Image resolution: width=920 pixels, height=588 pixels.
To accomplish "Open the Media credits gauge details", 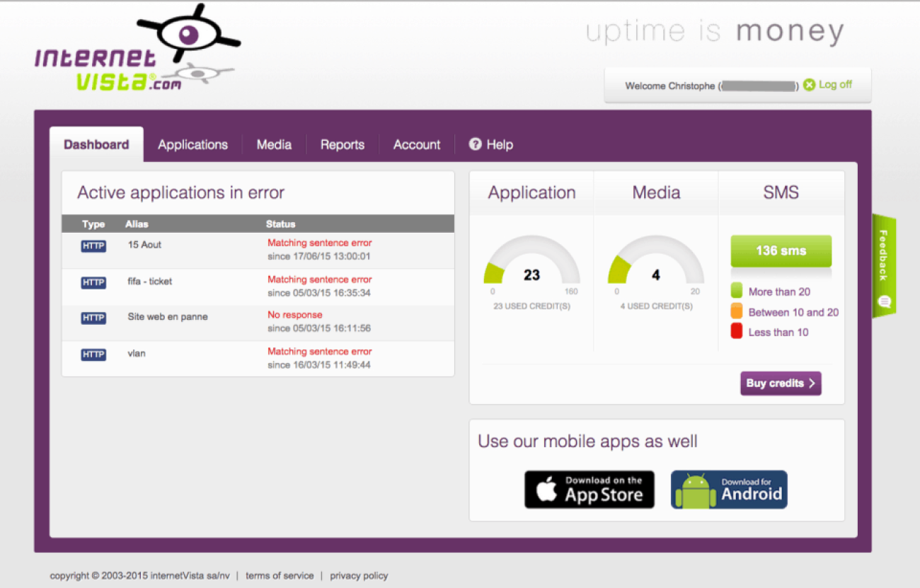I will [655, 269].
